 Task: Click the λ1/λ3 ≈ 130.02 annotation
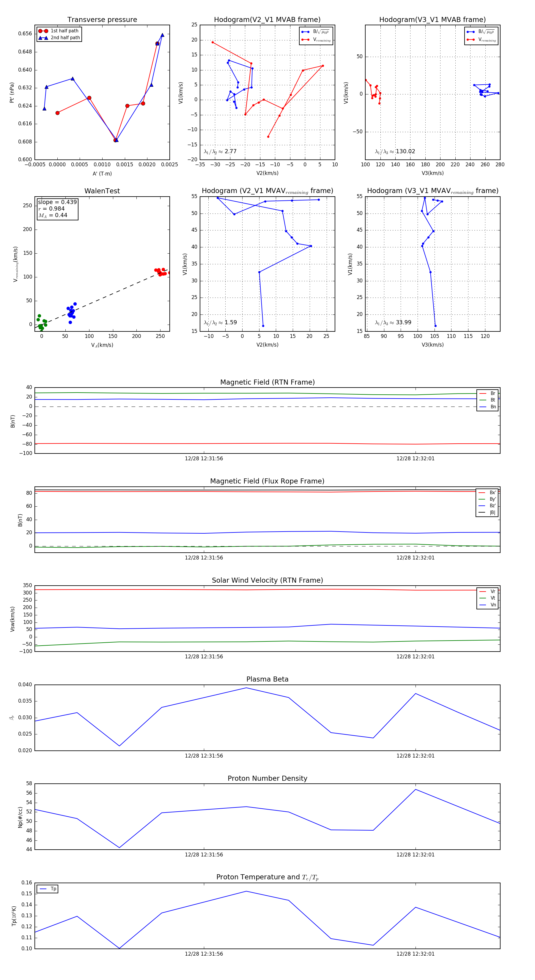pyautogui.click(x=395, y=151)
